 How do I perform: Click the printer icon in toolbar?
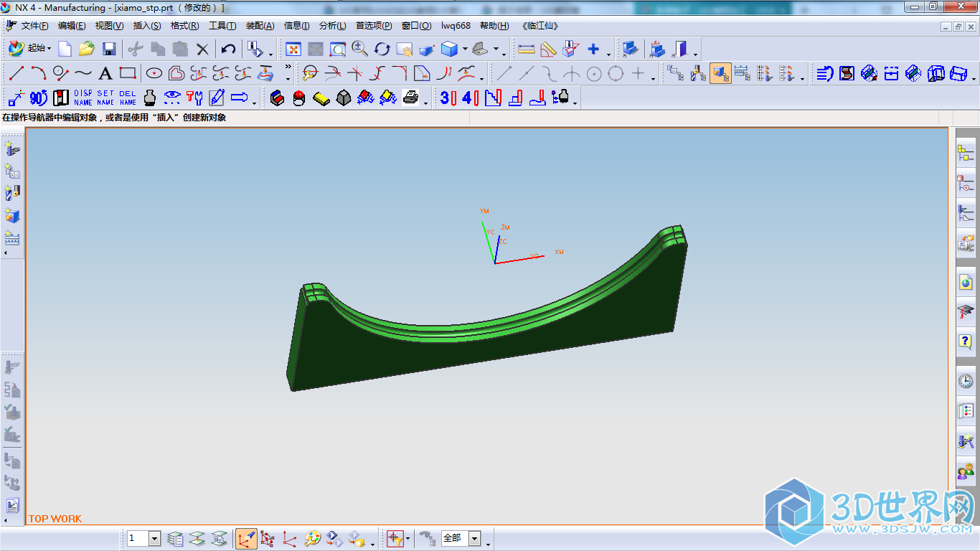coord(410,98)
